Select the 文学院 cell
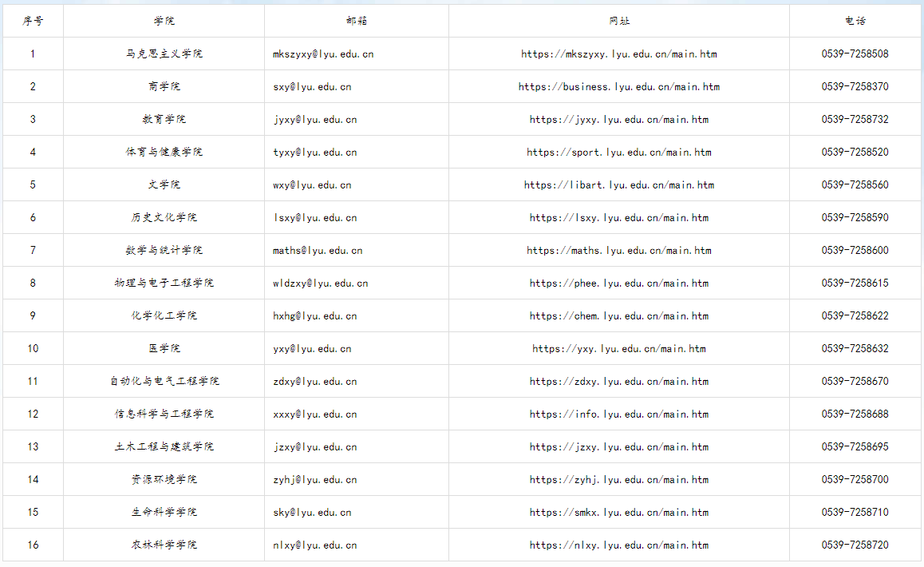Image resolution: width=924 pixels, height=567 pixels. point(164,184)
